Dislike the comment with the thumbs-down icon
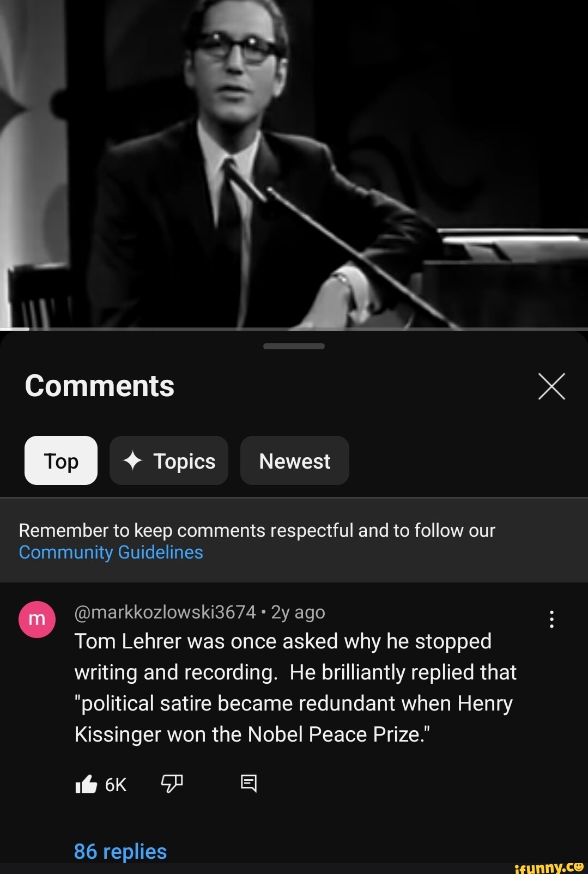 pos(172,784)
